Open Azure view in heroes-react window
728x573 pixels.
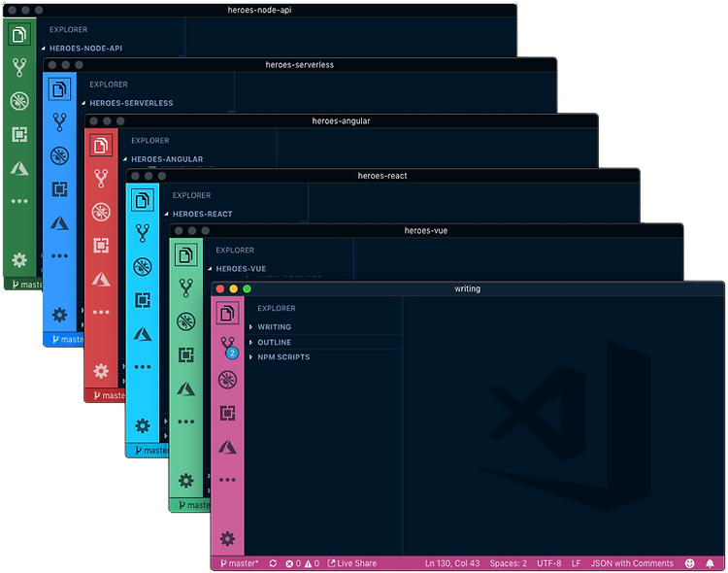pos(143,334)
